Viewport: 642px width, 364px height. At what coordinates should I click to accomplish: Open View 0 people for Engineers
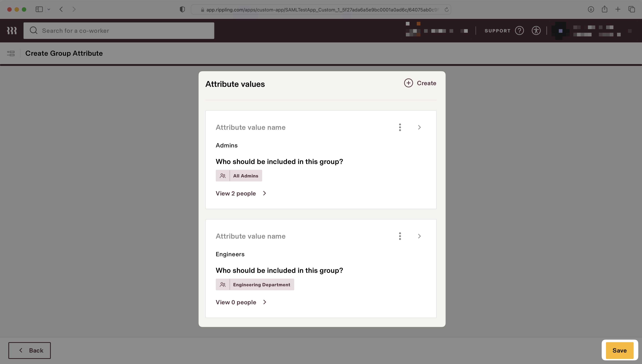coord(236,302)
